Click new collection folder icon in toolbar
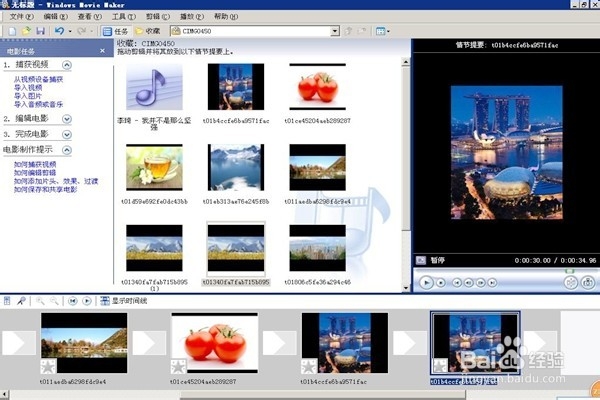Screen dimensions: 600x400 click(362, 31)
